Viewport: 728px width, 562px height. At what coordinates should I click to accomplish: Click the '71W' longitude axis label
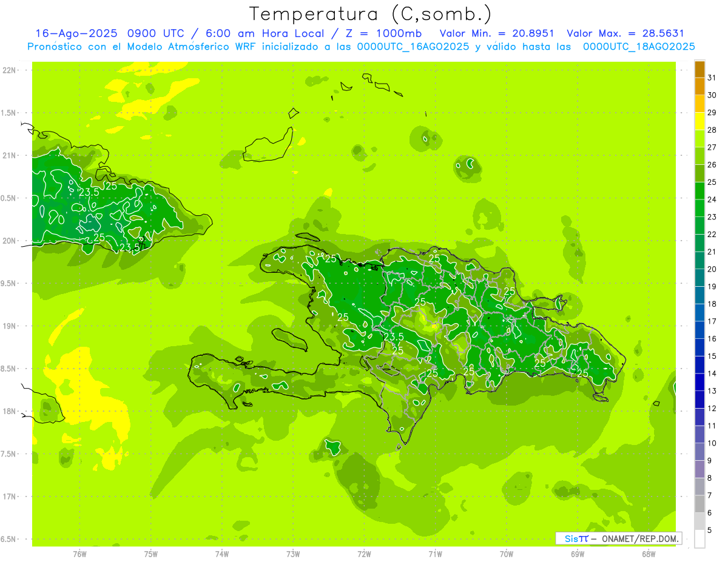435,554
